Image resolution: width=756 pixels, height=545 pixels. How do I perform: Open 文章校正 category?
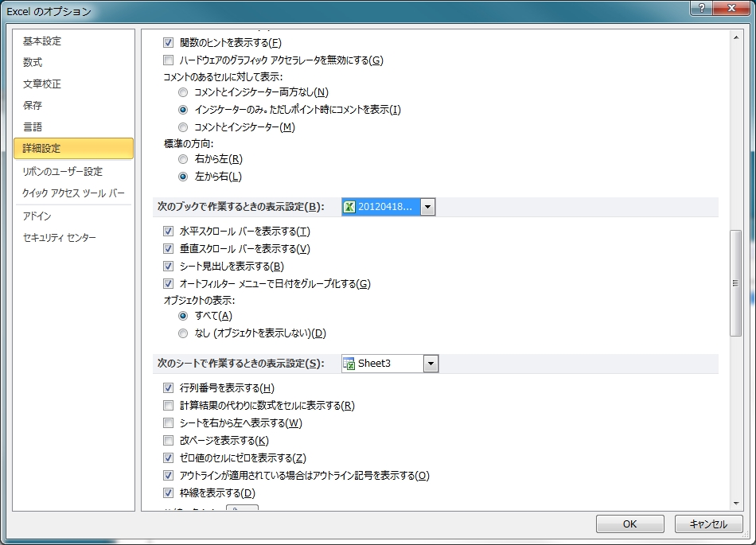(74, 84)
